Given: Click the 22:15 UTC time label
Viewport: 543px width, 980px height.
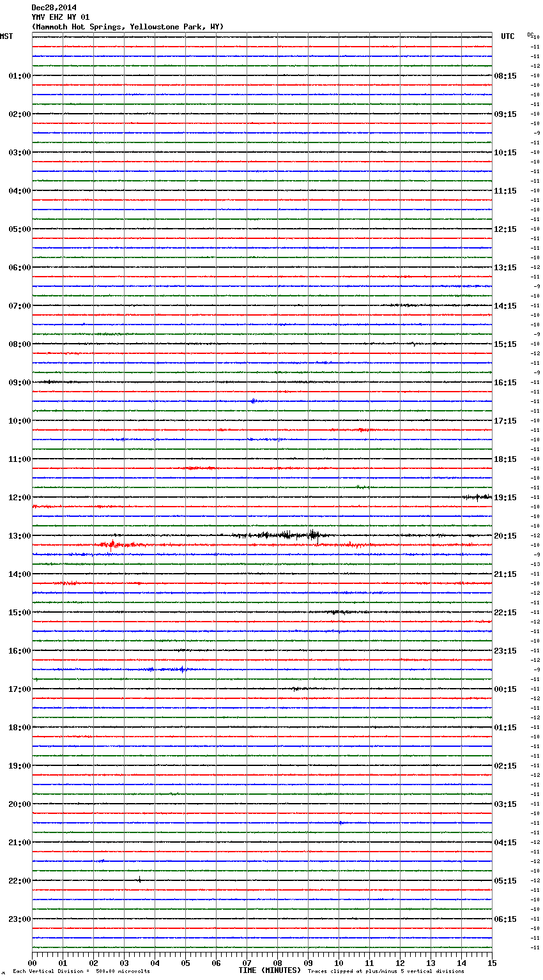Looking at the screenshot, I should pyautogui.click(x=505, y=613).
